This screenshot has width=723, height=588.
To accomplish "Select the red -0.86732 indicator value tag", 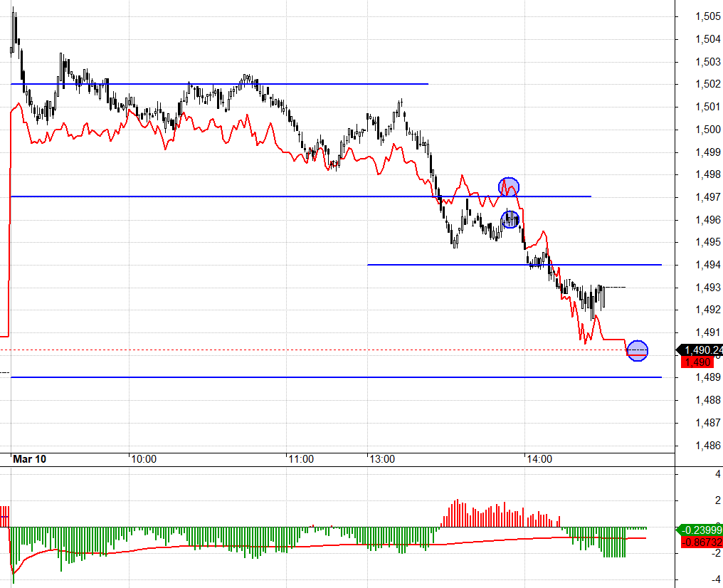I will (x=700, y=542).
